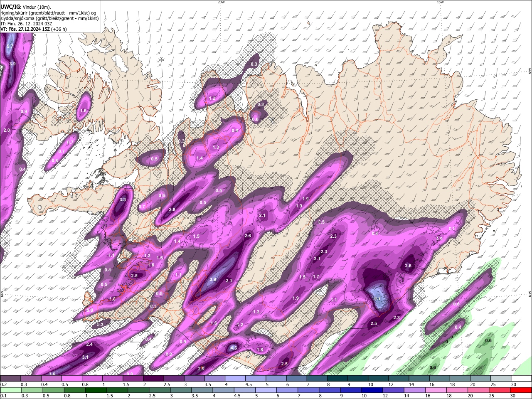Select the 'Vindur (10m),' header text
Image resolution: width=532 pixels, height=399 pixels.
coord(36,7)
